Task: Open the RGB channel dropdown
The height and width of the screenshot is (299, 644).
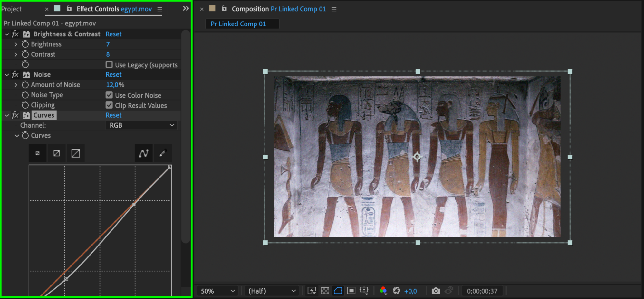Action: pos(141,125)
